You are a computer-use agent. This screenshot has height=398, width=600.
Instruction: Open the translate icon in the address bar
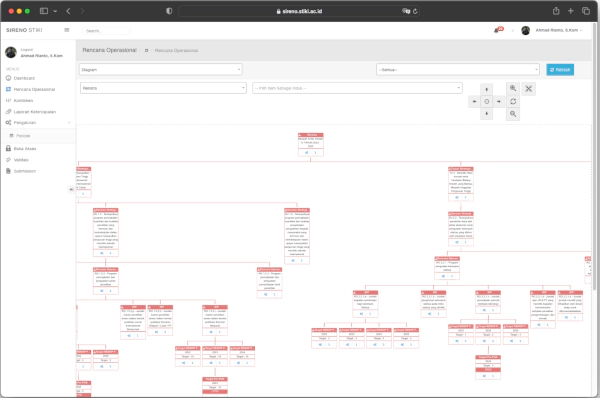[406, 11]
